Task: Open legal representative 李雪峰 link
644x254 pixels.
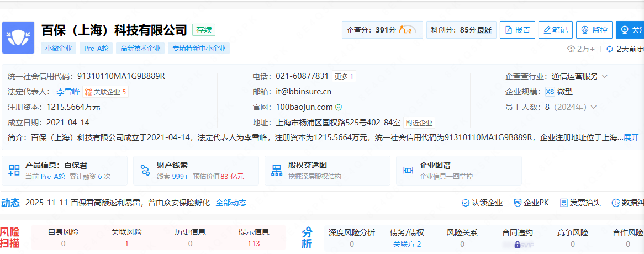Action: (x=68, y=92)
